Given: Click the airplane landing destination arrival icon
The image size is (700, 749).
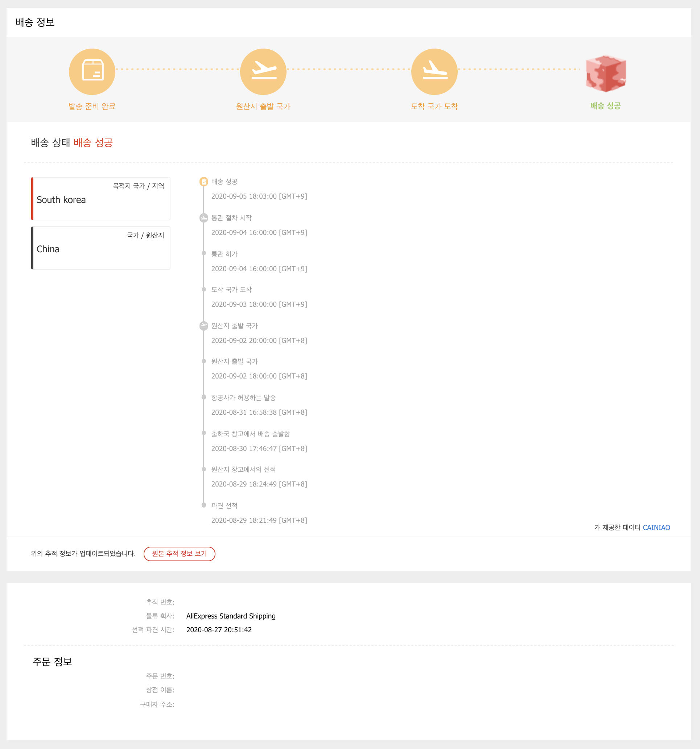Looking at the screenshot, I should click(434, 71).
